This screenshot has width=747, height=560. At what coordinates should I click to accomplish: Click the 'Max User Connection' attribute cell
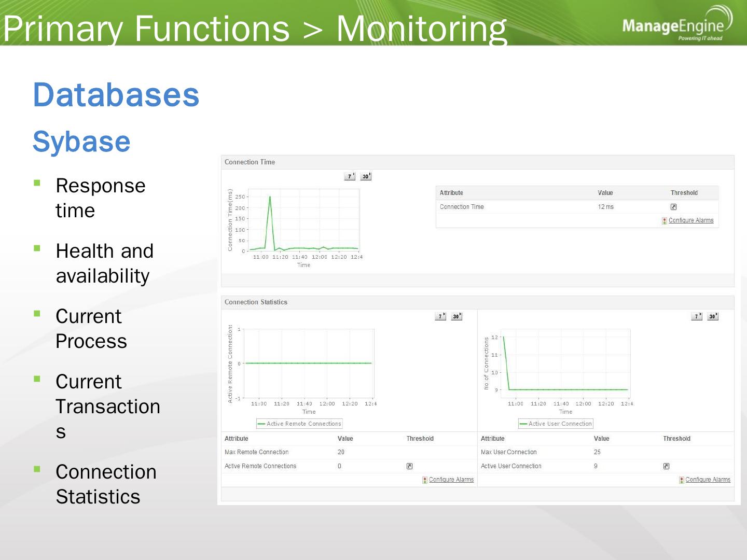pos(508,452)
